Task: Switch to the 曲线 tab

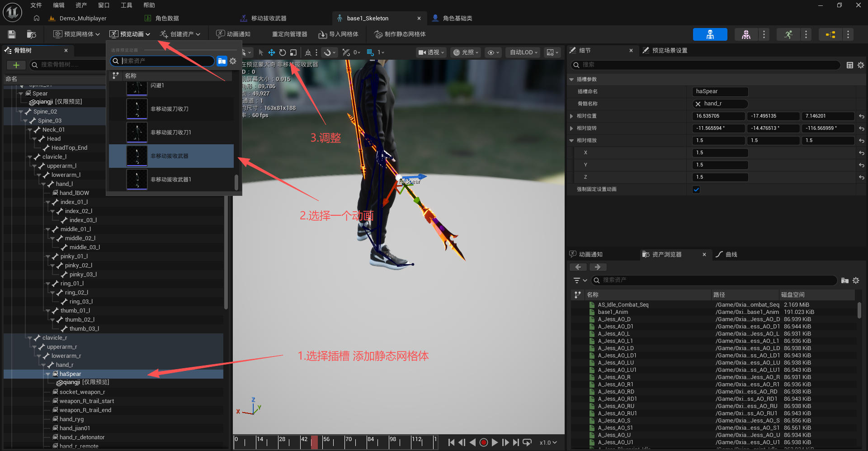Action: (726, 255)
